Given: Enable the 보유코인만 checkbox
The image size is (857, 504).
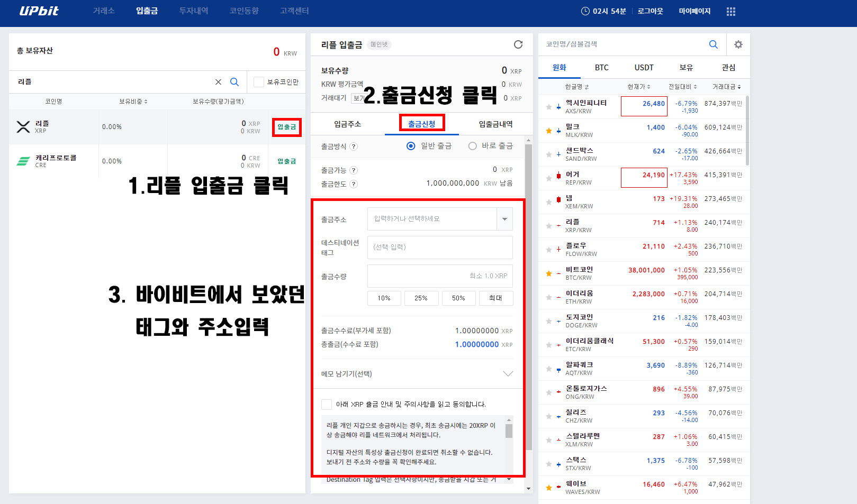Looking at the screenshot, I should pyautogui.click(x=258, y=81).
